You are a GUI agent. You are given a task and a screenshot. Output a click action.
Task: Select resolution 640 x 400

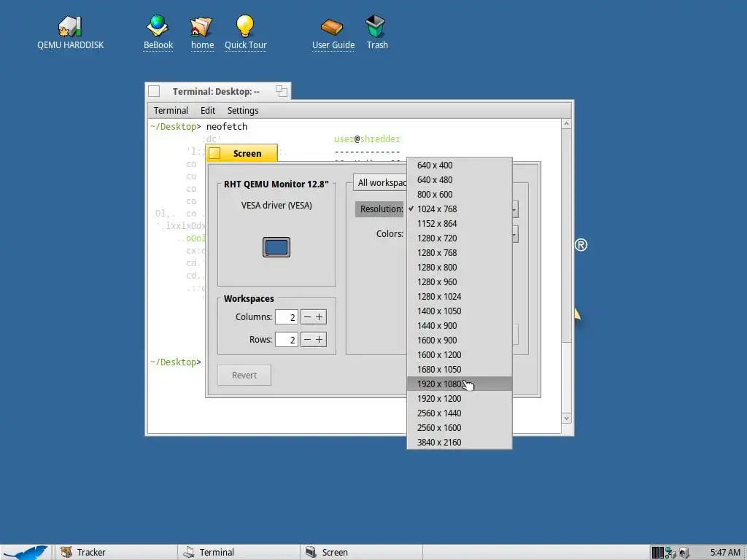coord(460,166)
